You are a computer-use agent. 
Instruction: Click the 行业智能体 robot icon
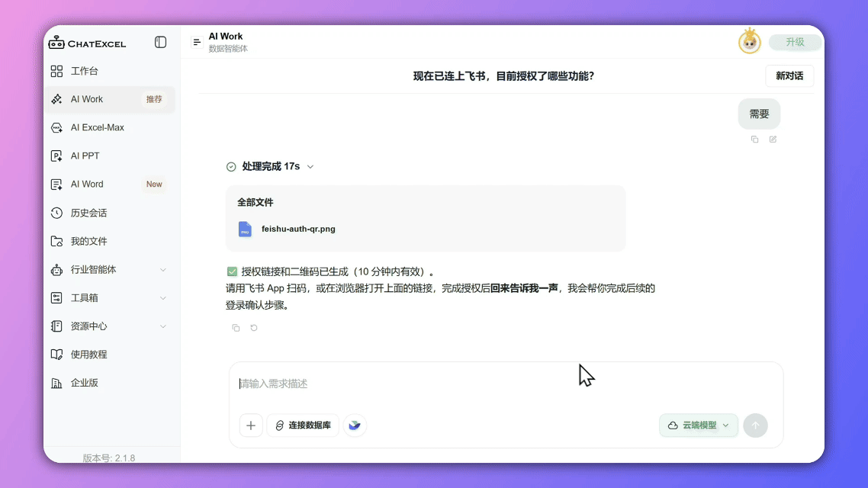click(56, 269)
